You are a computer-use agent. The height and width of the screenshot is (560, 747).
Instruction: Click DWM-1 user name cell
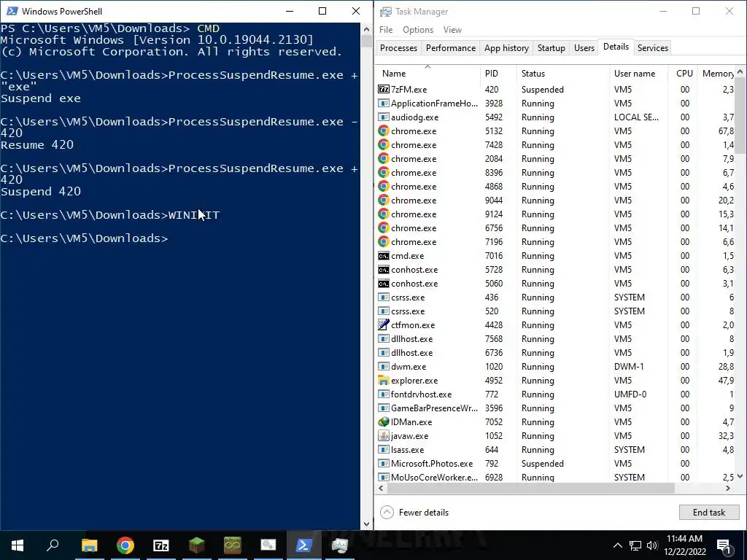tap(629, 366)
